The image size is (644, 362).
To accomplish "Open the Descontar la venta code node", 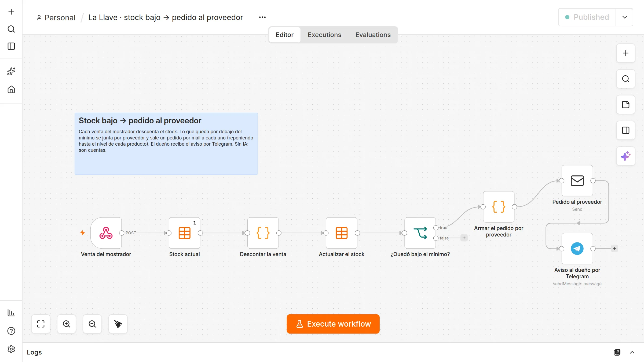I will pyautogui.click(x=263, y=233).
